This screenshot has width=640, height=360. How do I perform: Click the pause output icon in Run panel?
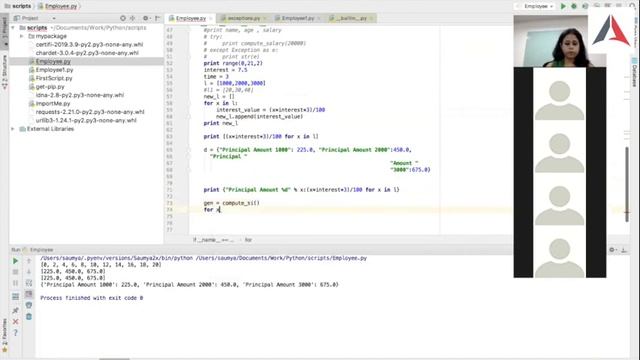pyautogui.click(x=16, y=283)
